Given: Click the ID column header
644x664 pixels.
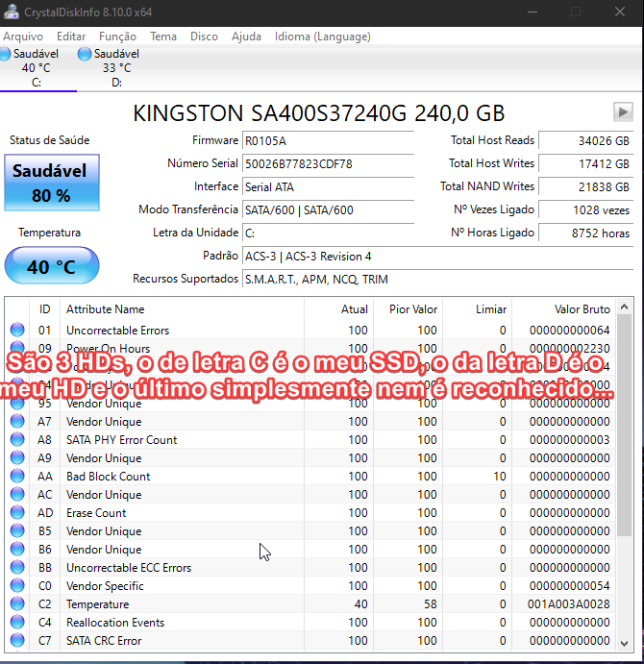Looking at the screenshot, I should click(44, 309).
